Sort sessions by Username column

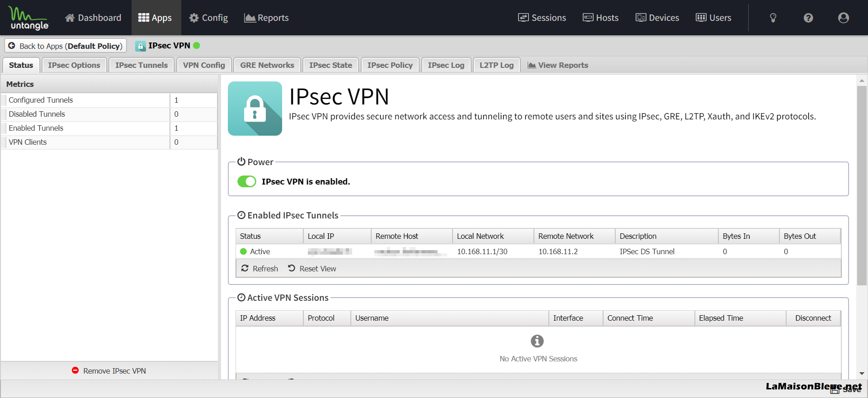click(450, 318)
